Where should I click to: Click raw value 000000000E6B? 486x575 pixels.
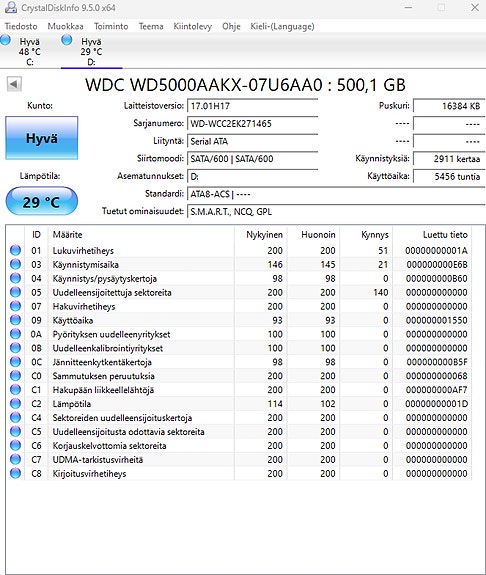coord(437,264)
